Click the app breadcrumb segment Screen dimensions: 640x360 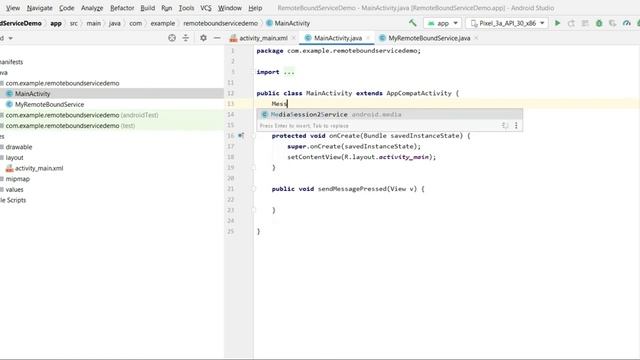point(56,23)
